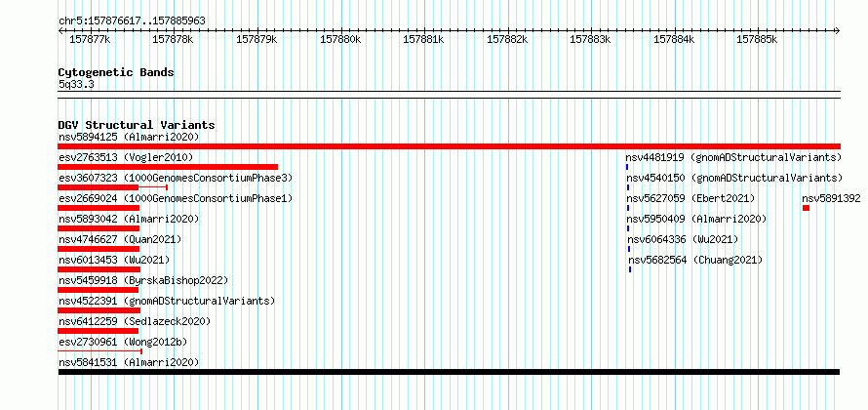Click the 157877k ruler position
The height and width of the screenshot is (410, 868).
91,39
